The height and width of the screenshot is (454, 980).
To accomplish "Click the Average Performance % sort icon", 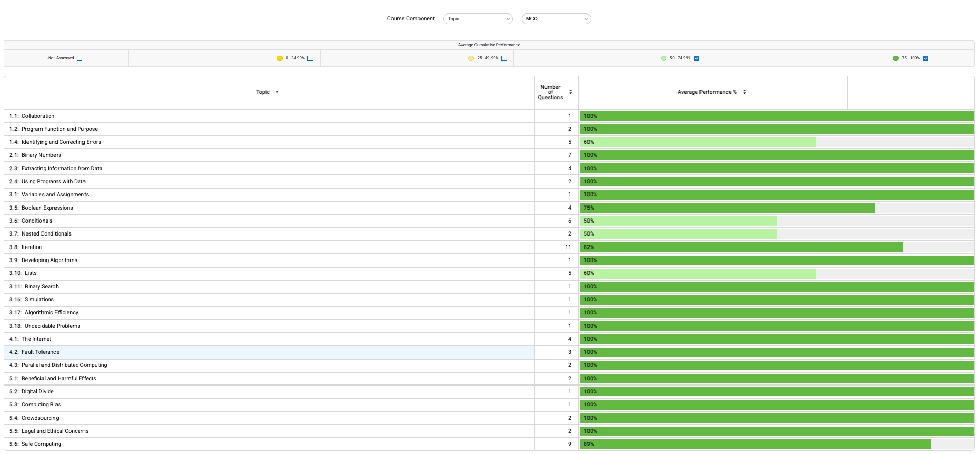I will click(744, 92).
